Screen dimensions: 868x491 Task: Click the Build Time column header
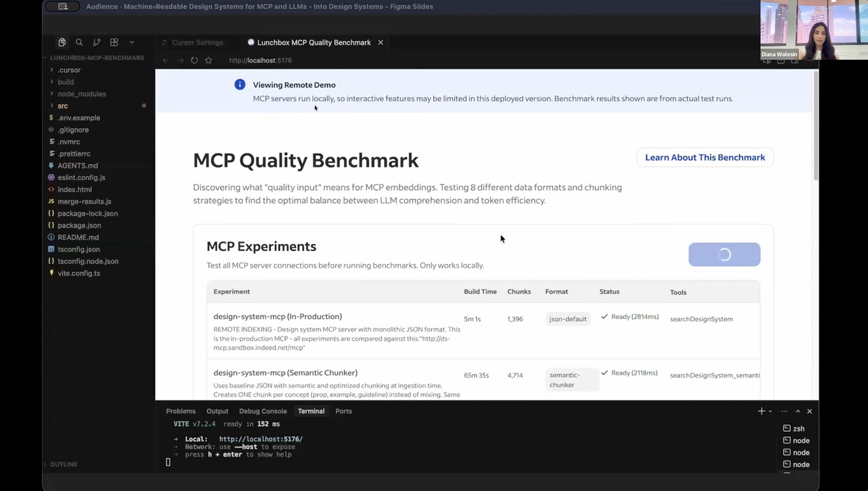click(x=480, y=292)
